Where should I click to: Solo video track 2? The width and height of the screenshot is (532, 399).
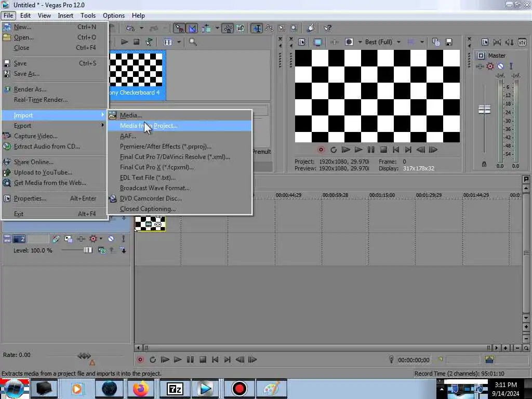pos(123,239)
